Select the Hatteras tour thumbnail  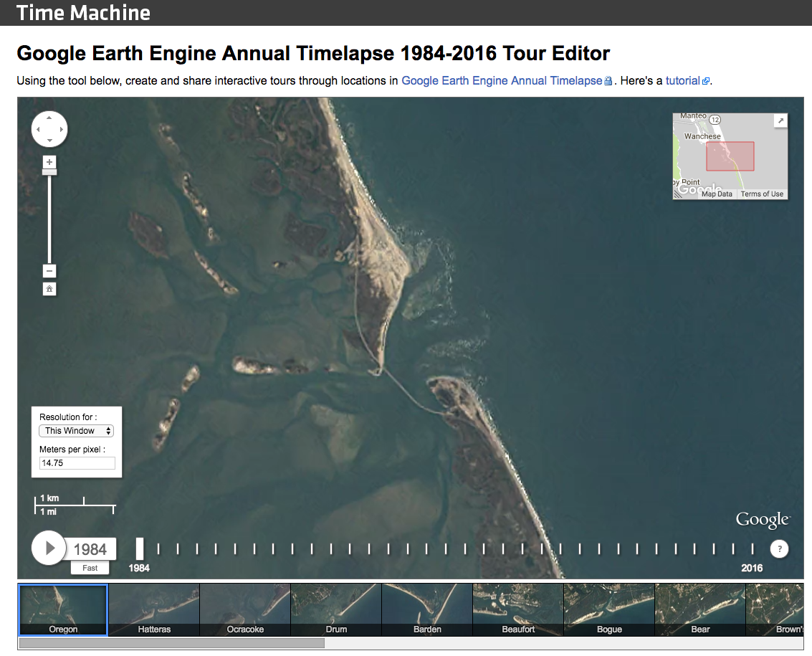pos(154,610)
